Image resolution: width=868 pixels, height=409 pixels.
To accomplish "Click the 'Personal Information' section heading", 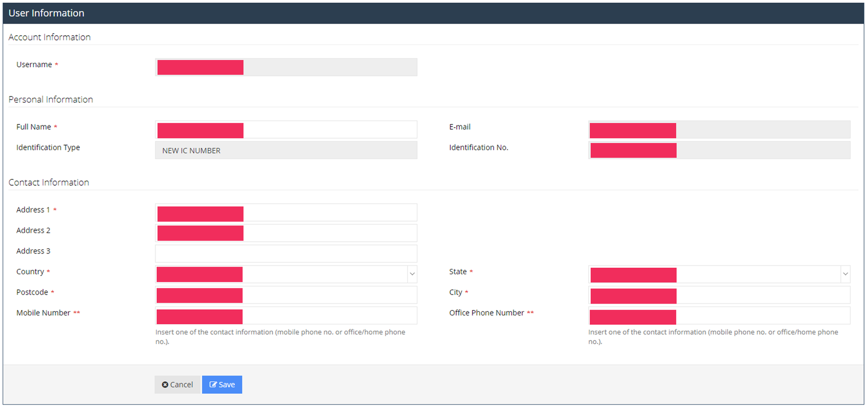I will point(50,99).
